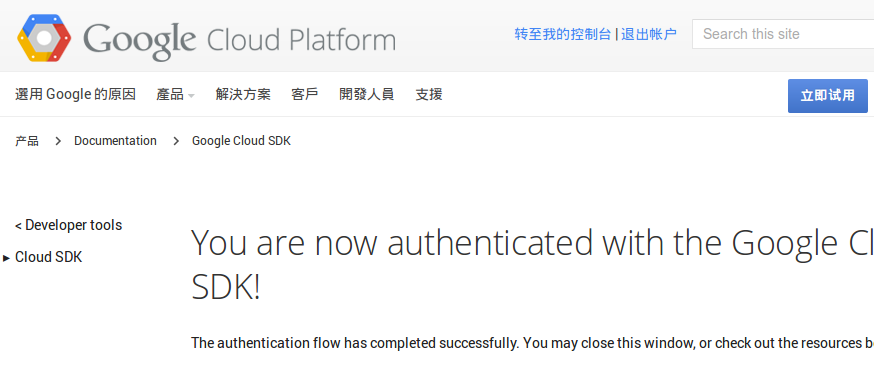
Task: Click the chevron before Google Cloud SDK
Action: click(176, 141)
